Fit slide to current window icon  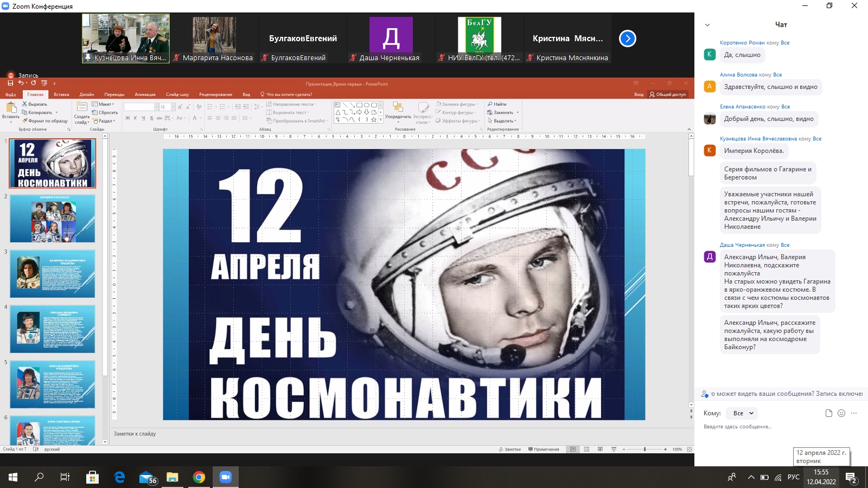(x=690, y=449)
